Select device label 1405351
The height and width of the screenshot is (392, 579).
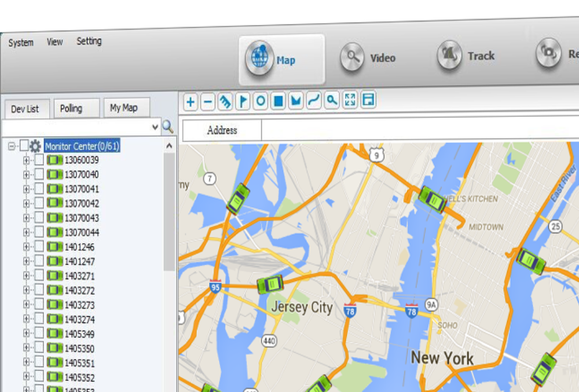coord(79,363)
